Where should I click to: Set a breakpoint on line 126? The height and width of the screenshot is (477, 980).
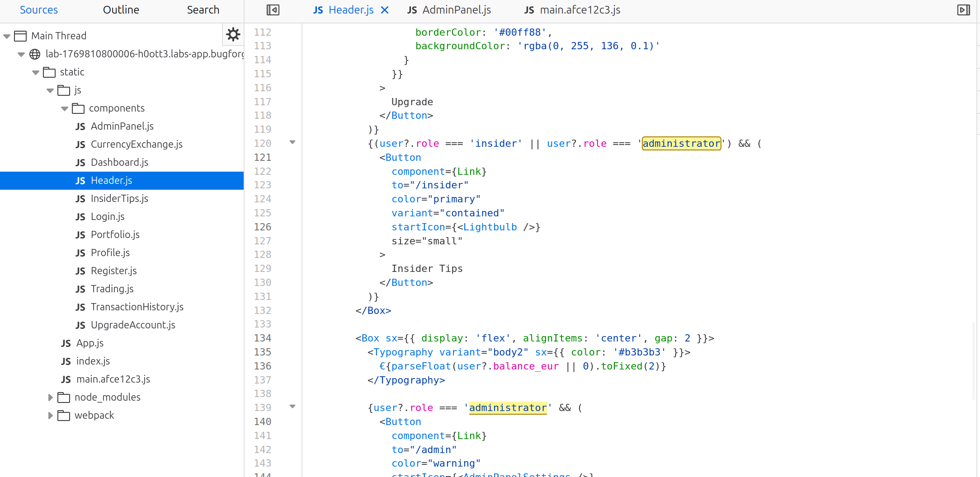tap(262, 227)
